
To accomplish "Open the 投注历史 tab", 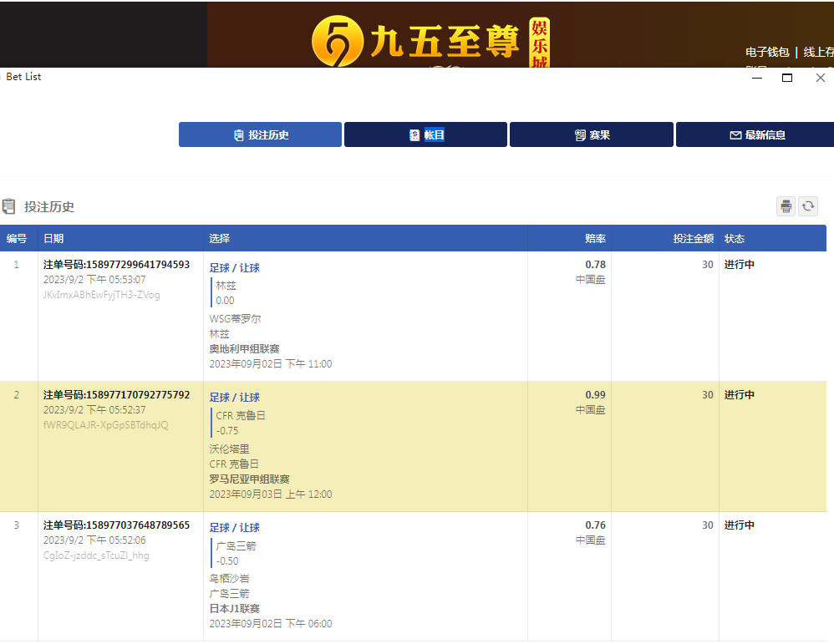I will pyautogui.click(x=260, y=134).
